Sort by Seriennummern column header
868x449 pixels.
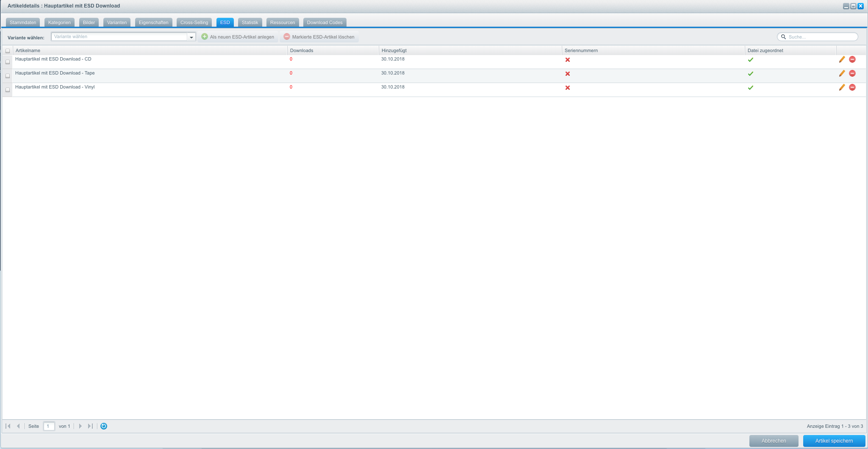[653, 50]
